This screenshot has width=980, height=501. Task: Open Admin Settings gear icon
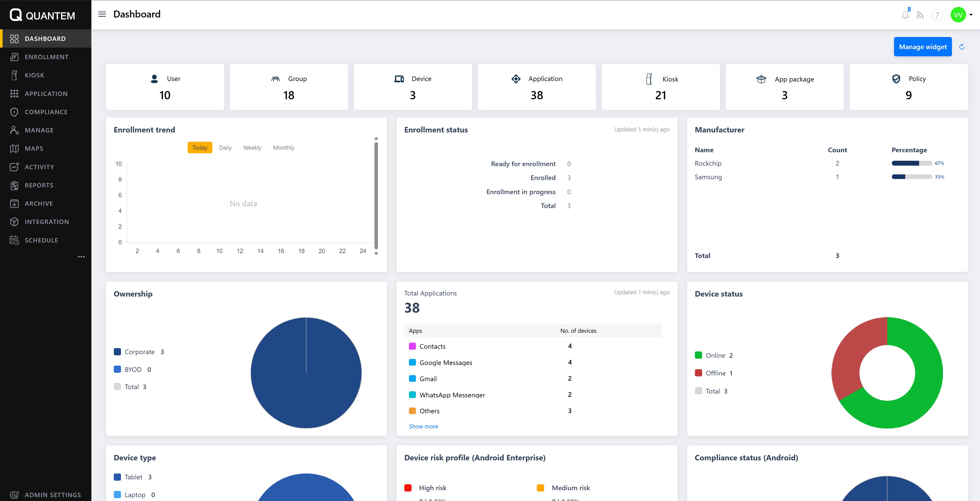coord(14,495)
